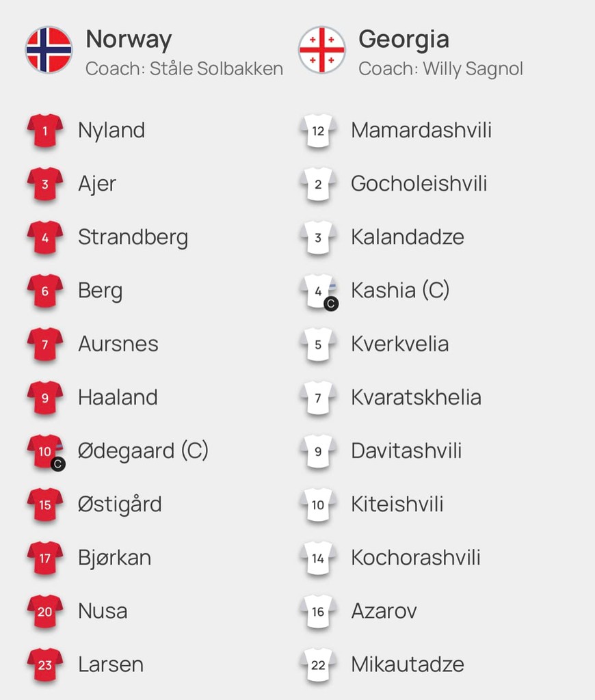Viewport: 595px width, 700px height.
Task: Open the Norway team heading
Action: [129, 40]
